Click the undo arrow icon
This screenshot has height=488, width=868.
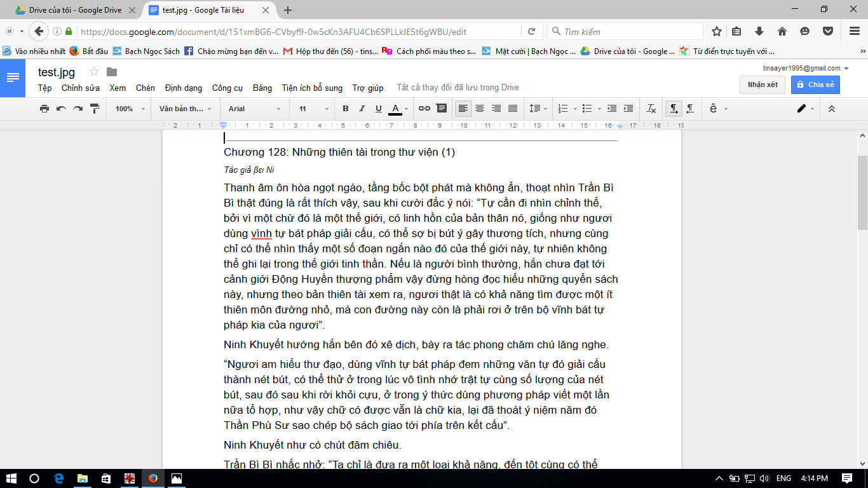61,109
